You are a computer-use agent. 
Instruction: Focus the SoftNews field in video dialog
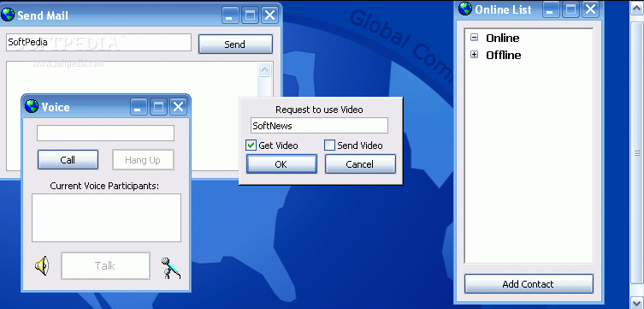(319, 126)
